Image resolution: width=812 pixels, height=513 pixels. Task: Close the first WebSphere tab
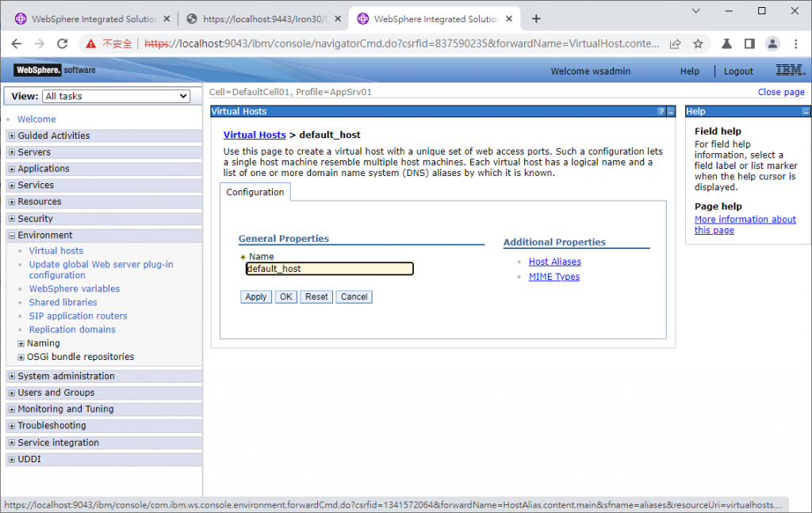[167, 19]
